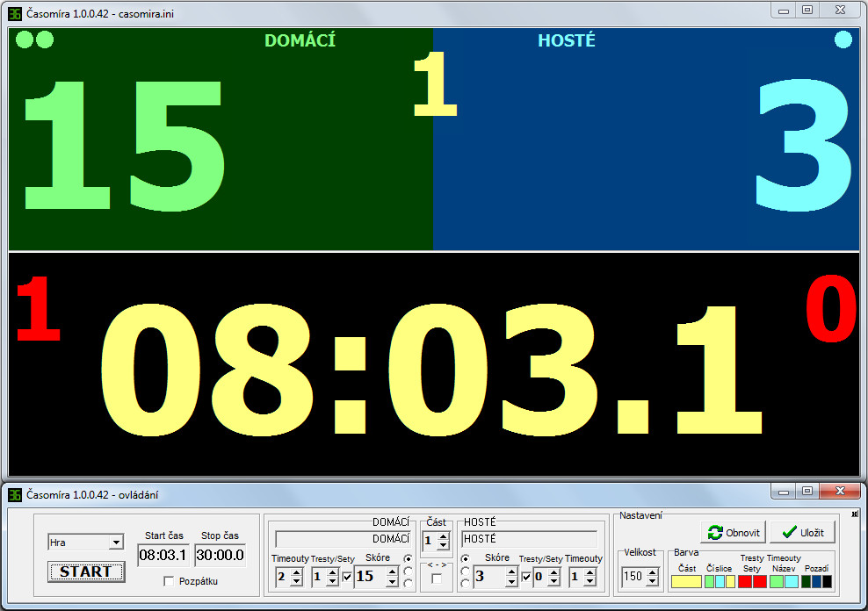Increase HOSTÉ Tresty/Sety value

point(554,573)
